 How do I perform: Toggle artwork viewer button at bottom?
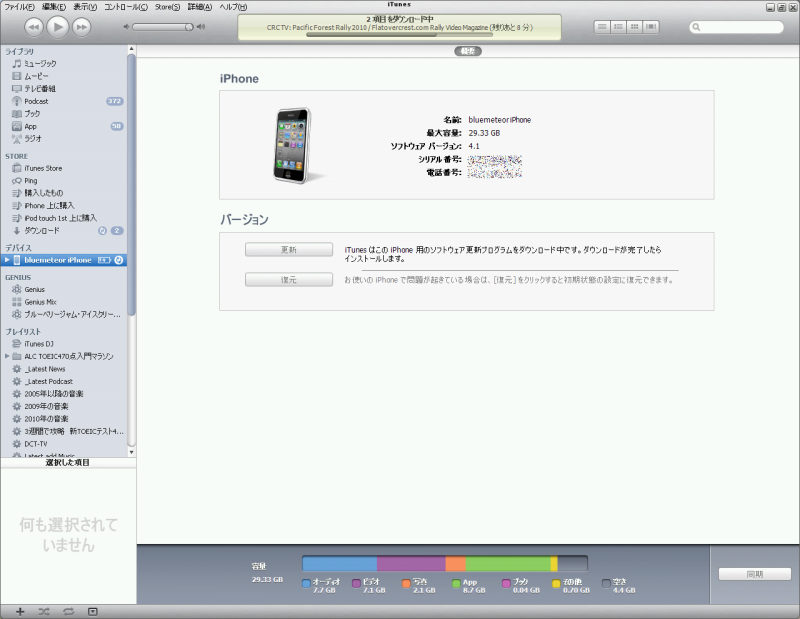click(92, 612)
